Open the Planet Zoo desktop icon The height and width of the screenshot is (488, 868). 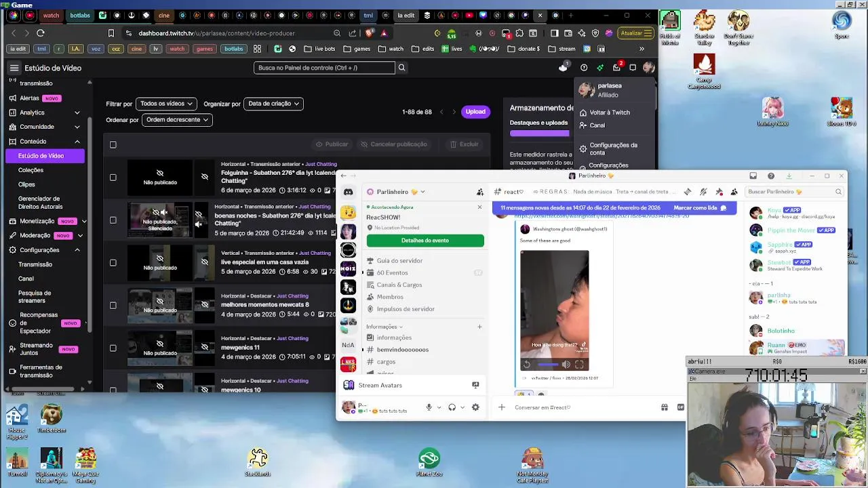coord(429,462)
